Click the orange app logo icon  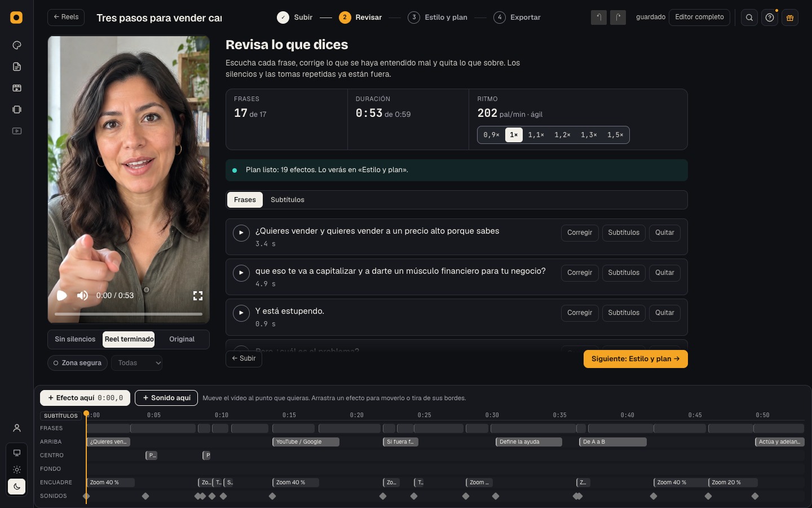(x=16, y=17)
